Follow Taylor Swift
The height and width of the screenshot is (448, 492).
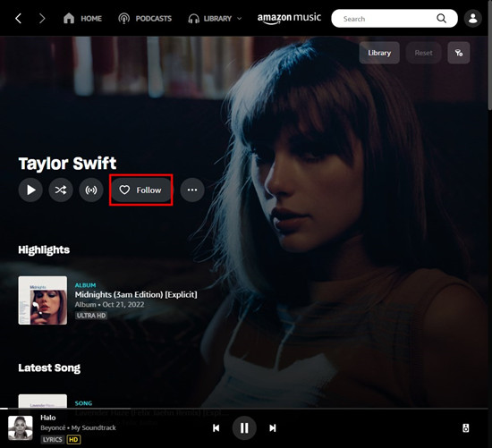[x=140, y=190]
